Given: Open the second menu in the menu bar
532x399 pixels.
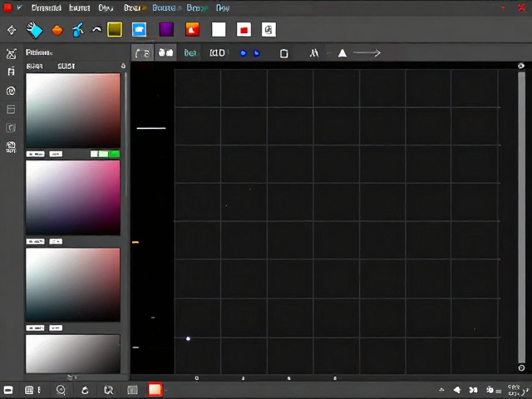Looking at the screenshot, I should (x=80, y=7).
